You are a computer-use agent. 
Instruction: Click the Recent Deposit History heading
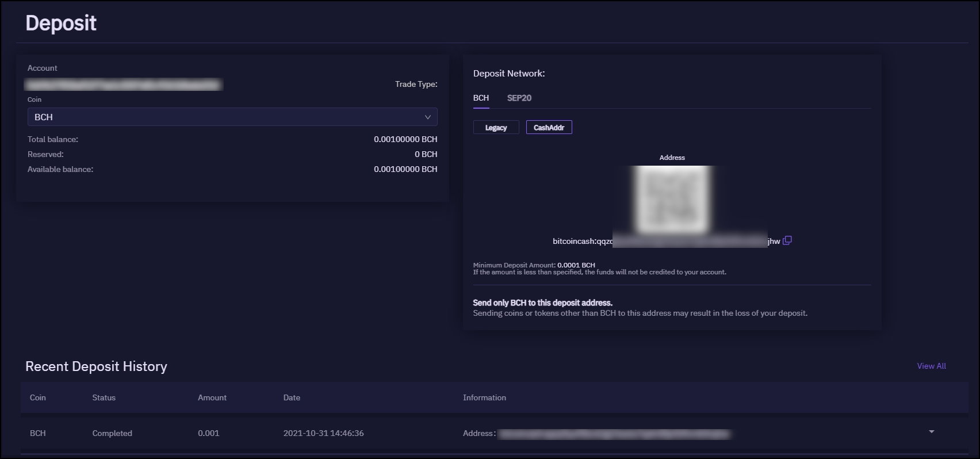pos(96,366)
